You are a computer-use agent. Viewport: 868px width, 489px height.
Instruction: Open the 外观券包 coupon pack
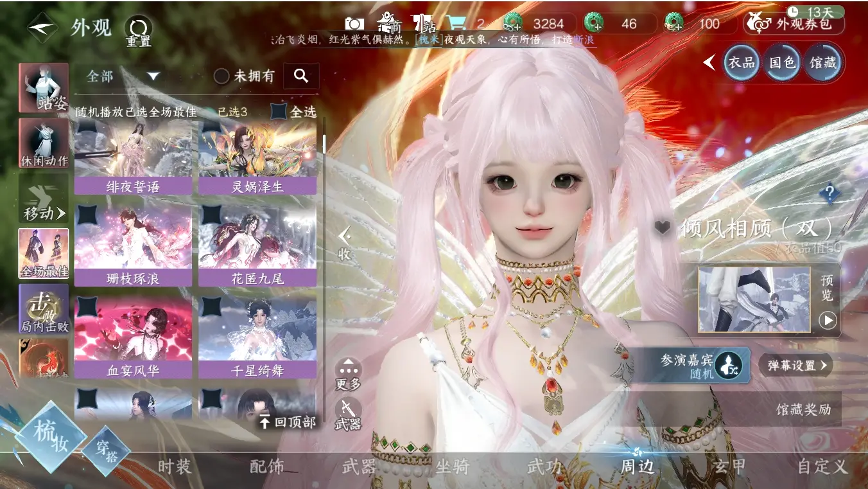(794, 24)
